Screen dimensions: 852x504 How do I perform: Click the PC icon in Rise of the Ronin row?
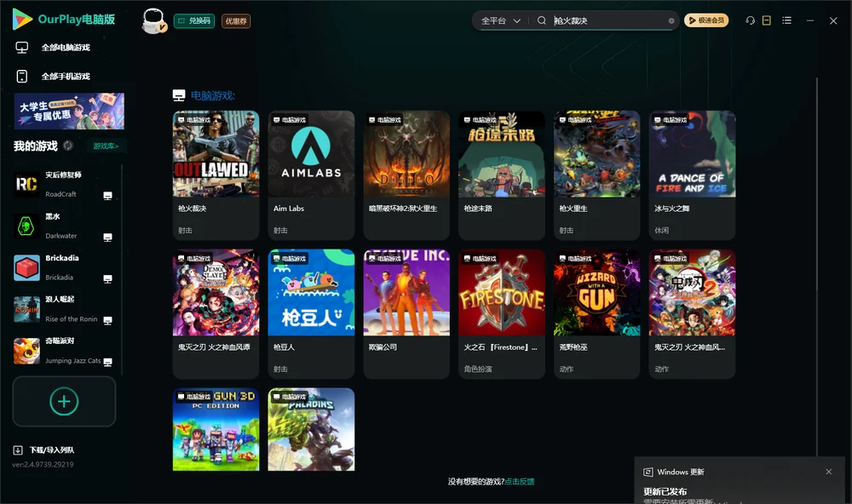point(107,320)
